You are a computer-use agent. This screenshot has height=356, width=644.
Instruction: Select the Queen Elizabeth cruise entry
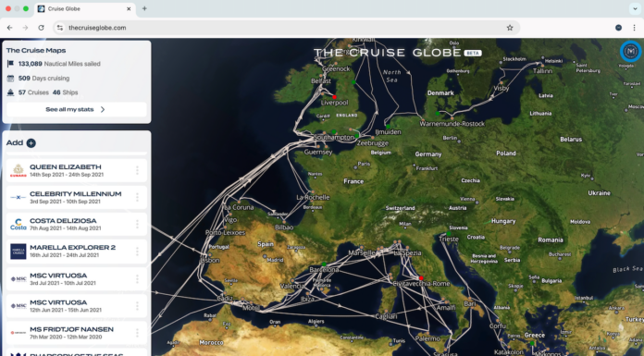[77, 170]
